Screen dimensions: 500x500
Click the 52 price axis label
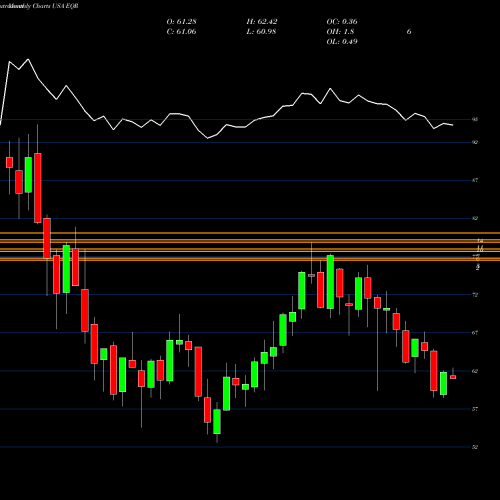475,447
